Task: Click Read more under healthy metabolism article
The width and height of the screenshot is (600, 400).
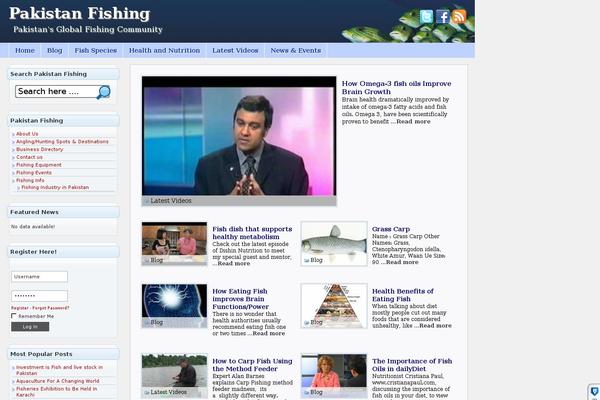Action: pyautogui.click(x=234, y=264)
